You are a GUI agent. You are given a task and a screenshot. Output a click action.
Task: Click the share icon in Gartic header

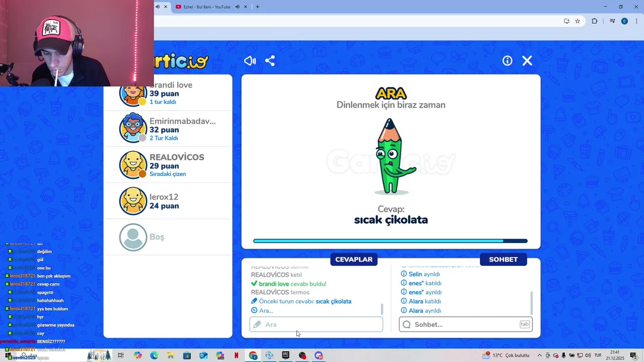click(270, 61)
